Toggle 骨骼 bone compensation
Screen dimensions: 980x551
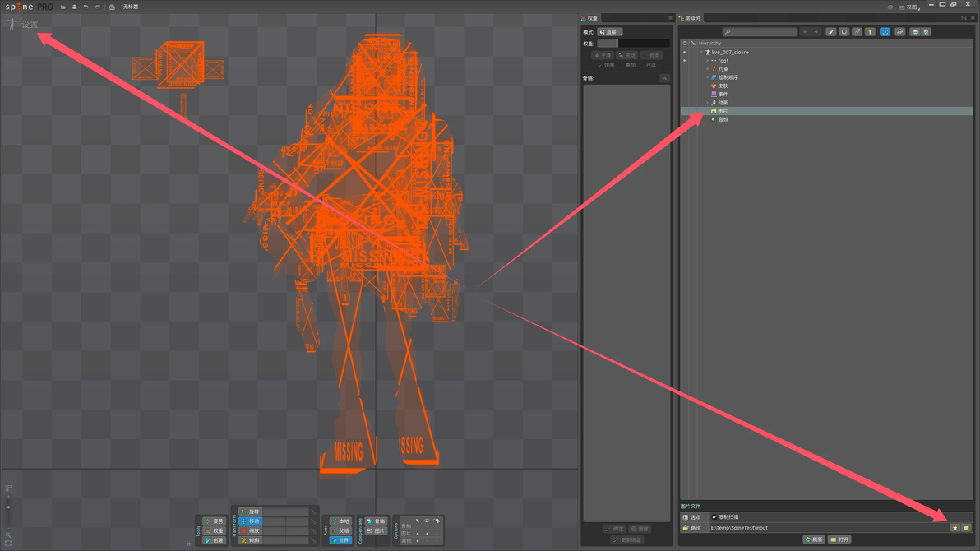(x=377, y=521)
